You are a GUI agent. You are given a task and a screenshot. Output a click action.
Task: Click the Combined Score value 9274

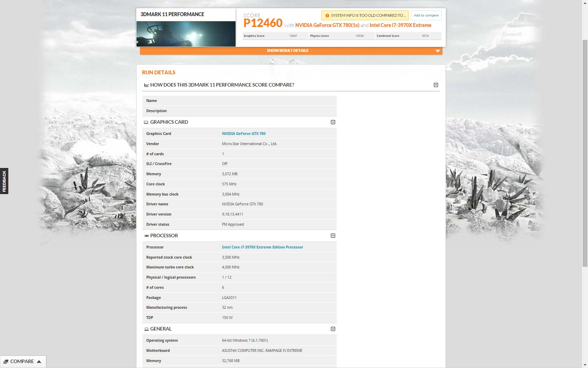click(425, 36)
